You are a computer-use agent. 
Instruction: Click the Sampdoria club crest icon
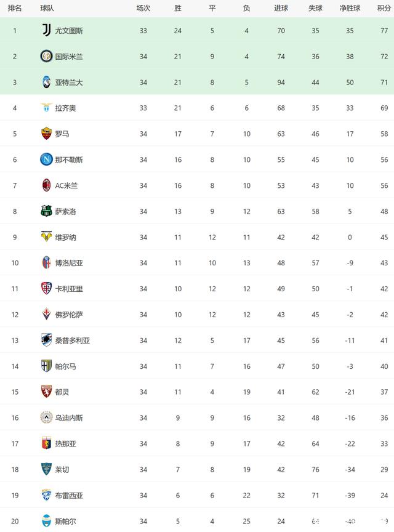coord(47,340)
